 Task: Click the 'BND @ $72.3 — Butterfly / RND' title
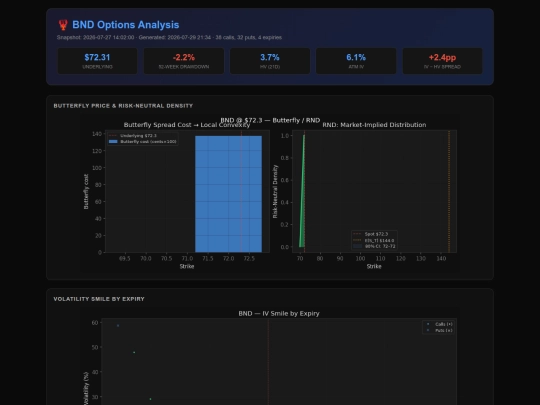tap(270, 120)
